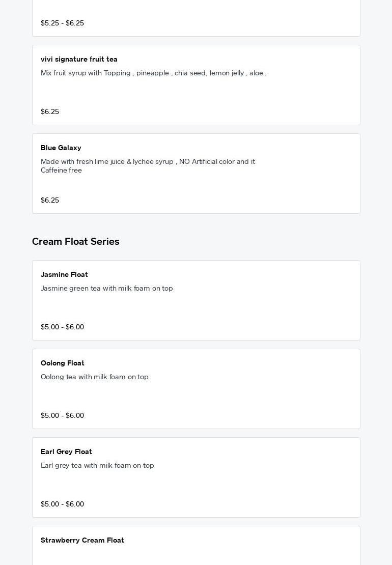
Task: Select the Oolong Float price range
Action: [62, 416]
